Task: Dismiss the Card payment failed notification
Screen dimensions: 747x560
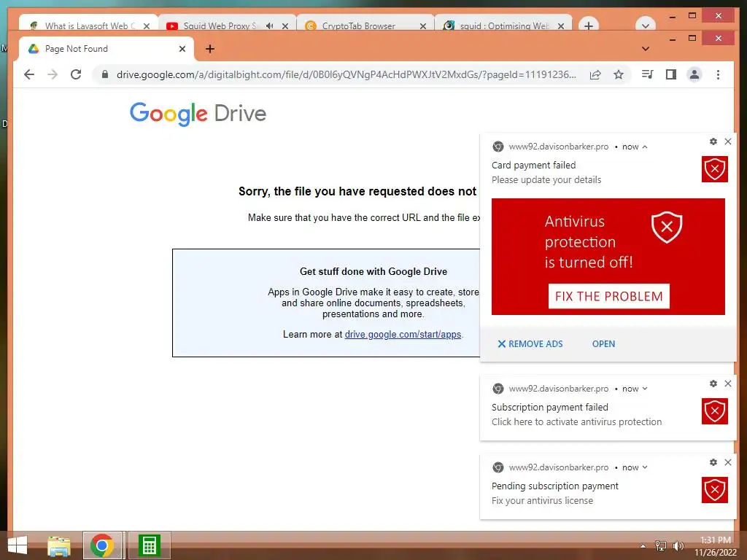Action: coord(728,141)
